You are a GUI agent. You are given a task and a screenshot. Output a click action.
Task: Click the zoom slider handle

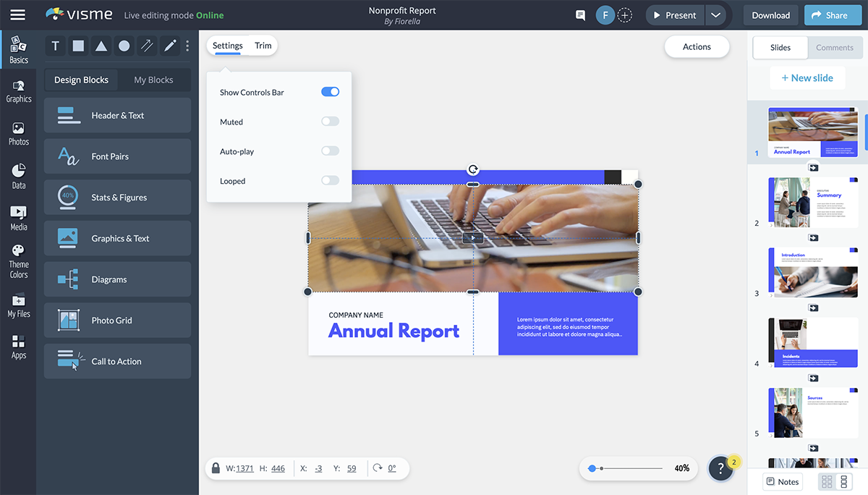(x=592, y=468)
